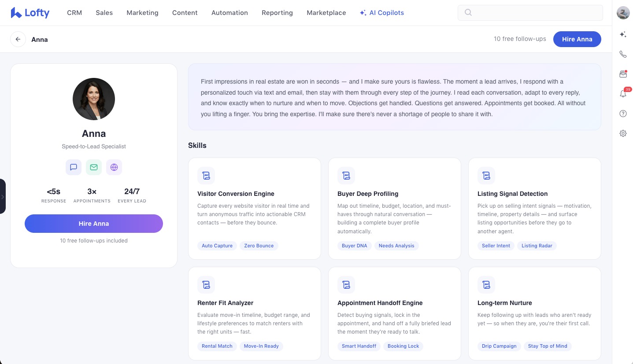
Task: Open the inbox icon in sidebar
Action: (x=623, y=74)
